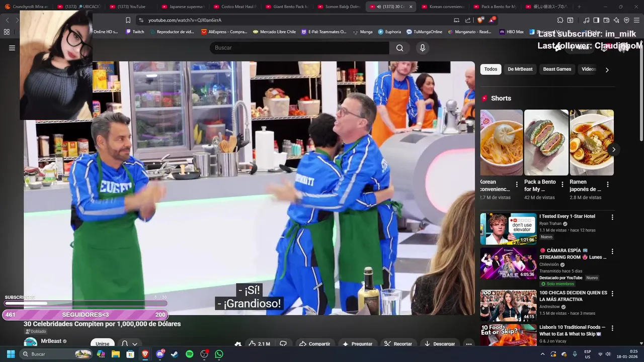Bookmark this page with the bookmark icon
Screen dimensions: 644x362
point(128,20)
